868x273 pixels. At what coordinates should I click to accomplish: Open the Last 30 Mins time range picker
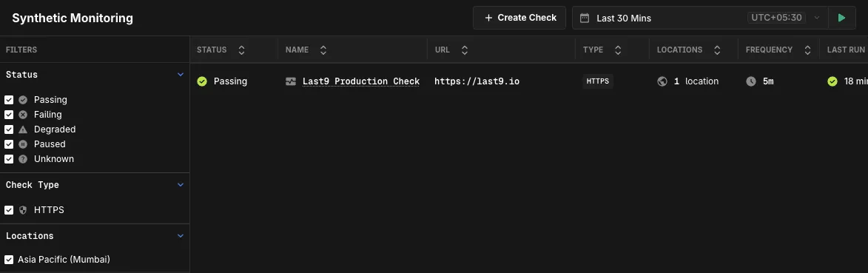700,18
